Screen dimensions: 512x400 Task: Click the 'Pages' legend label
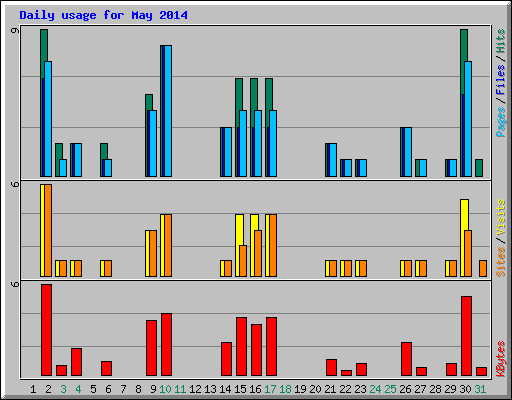(x=500, y=122)
